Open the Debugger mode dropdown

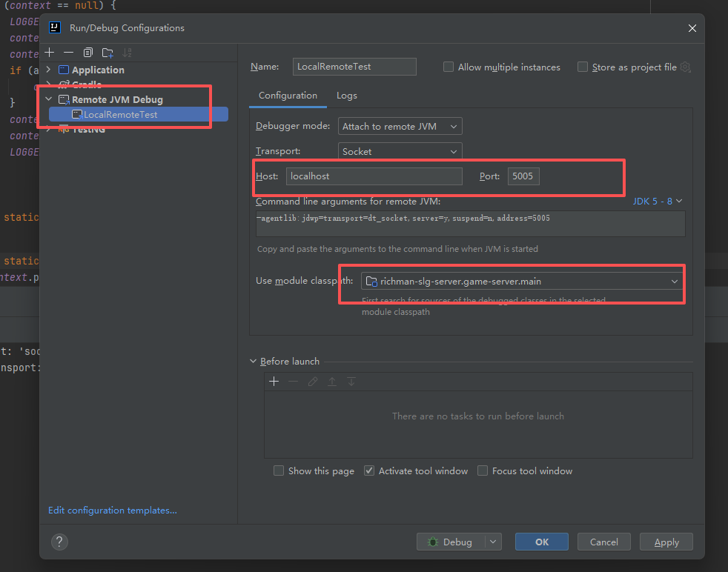400,126
